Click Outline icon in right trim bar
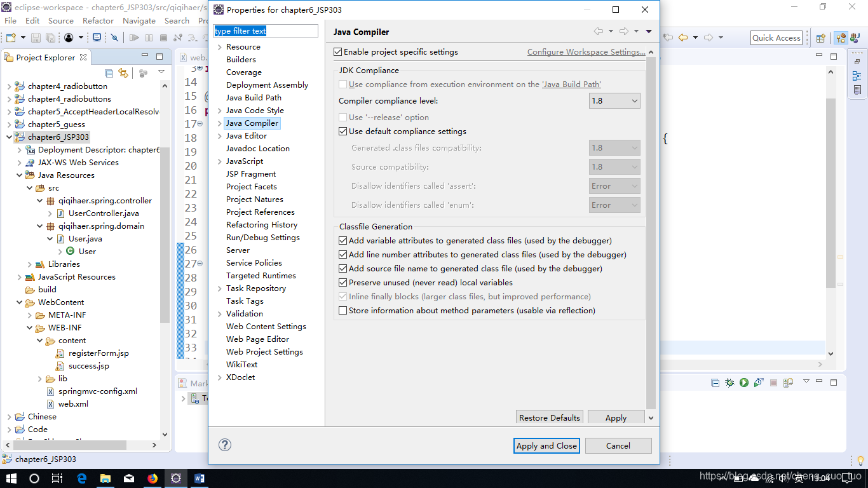 (857, 76)
